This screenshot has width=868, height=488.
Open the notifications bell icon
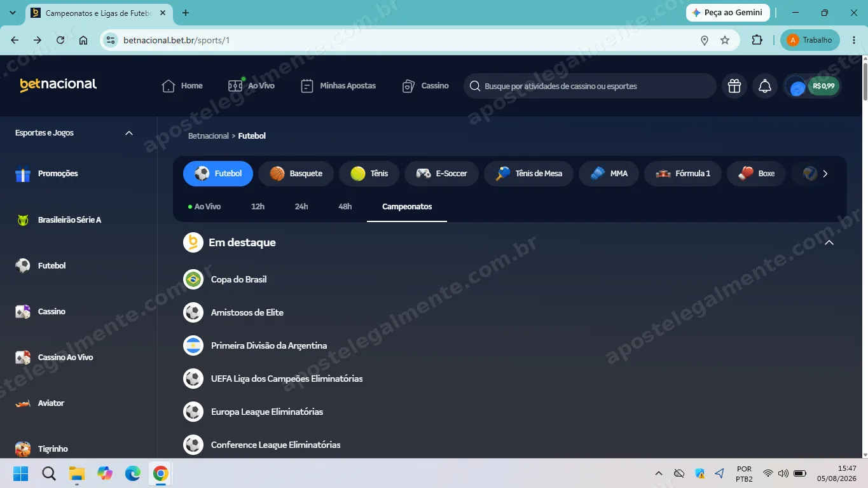765,86
